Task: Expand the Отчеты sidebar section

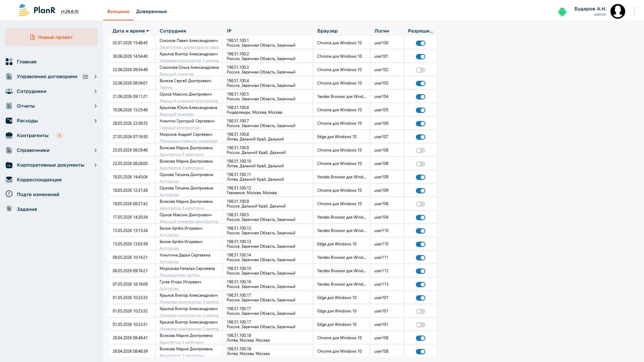Action: (96, 106)
